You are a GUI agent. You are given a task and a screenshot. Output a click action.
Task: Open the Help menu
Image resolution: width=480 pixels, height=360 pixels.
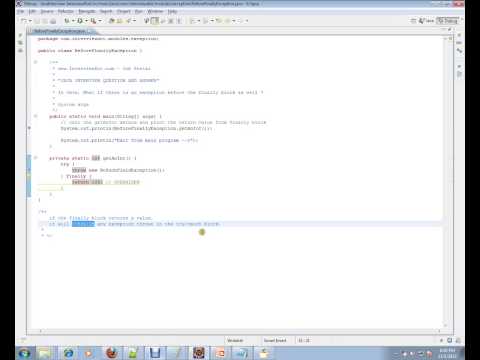tap(172, 11)
